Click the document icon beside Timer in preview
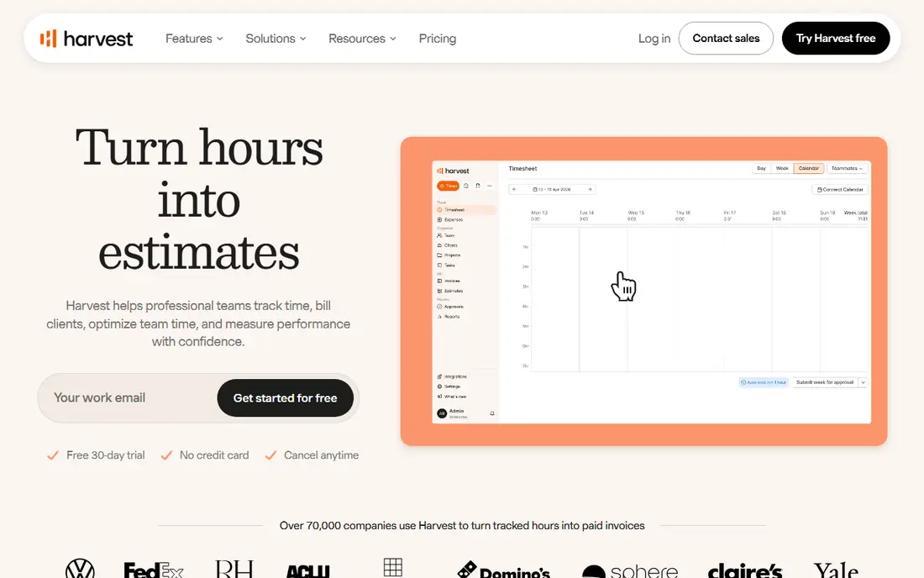This screenshot has height=578, width=924. (478, 186)
